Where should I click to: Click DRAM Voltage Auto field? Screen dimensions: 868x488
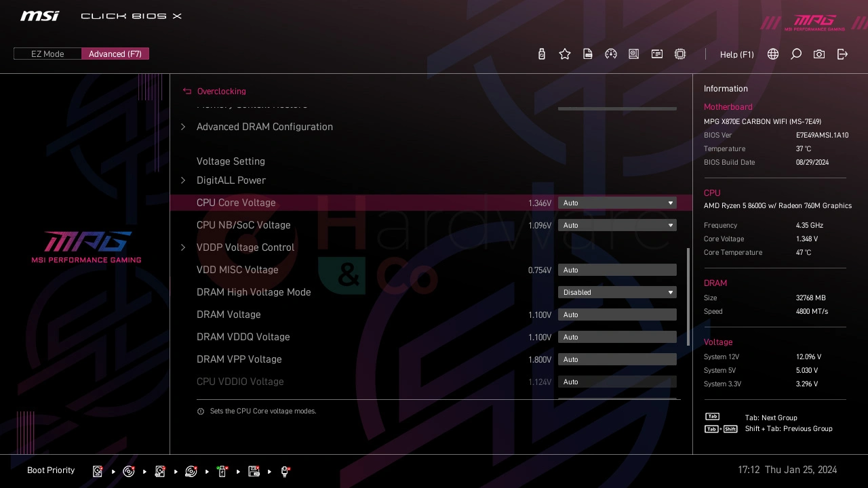point(617,314)
